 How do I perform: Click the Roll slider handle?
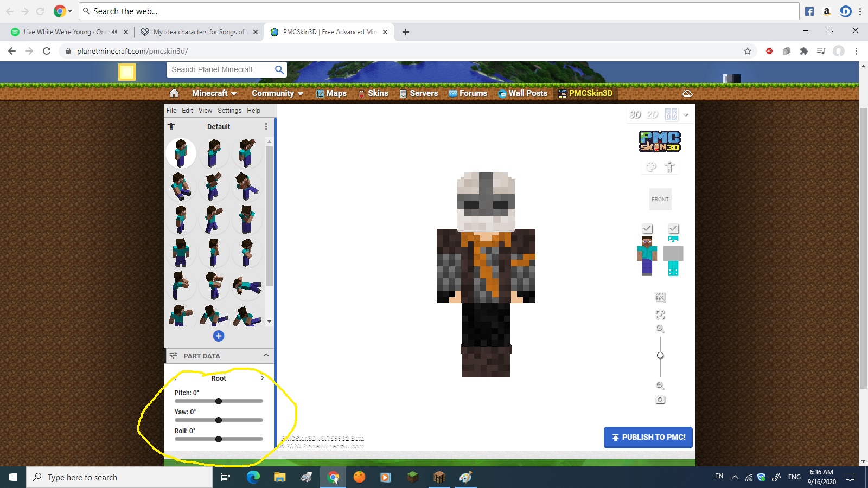tap(219, 439)
